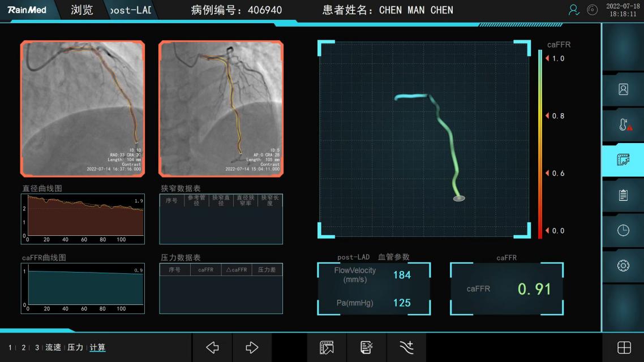Select the 计算 step tab
Viewport: 644px width, 362px height.
pos(97,347)
